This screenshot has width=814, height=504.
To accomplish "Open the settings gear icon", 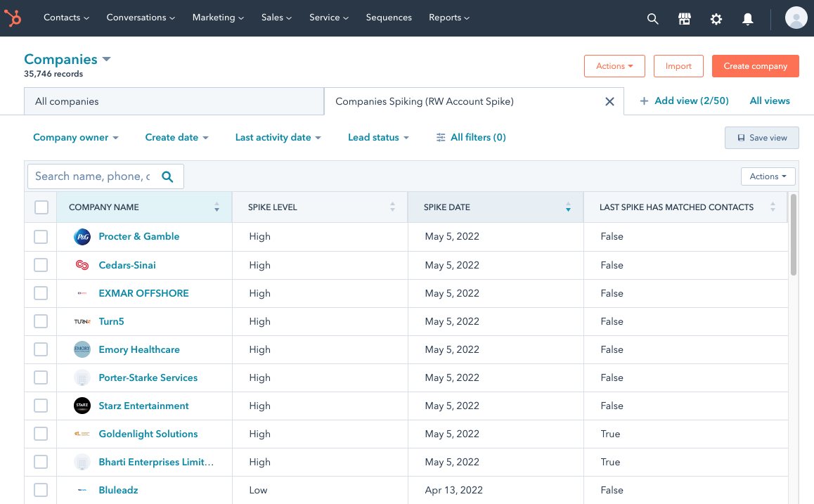I will tap(716, 19).
